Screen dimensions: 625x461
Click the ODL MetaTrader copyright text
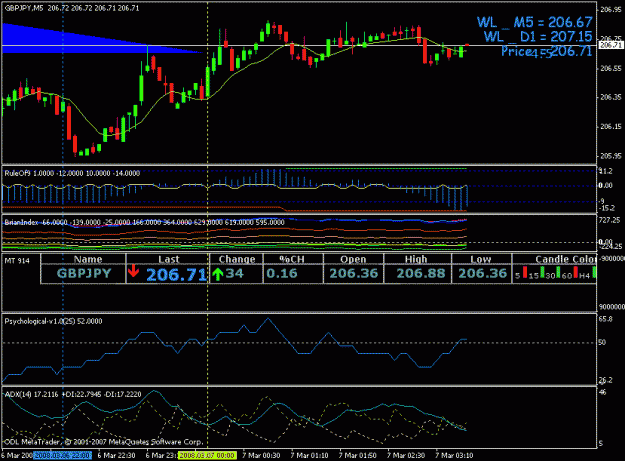click(104, 442)
